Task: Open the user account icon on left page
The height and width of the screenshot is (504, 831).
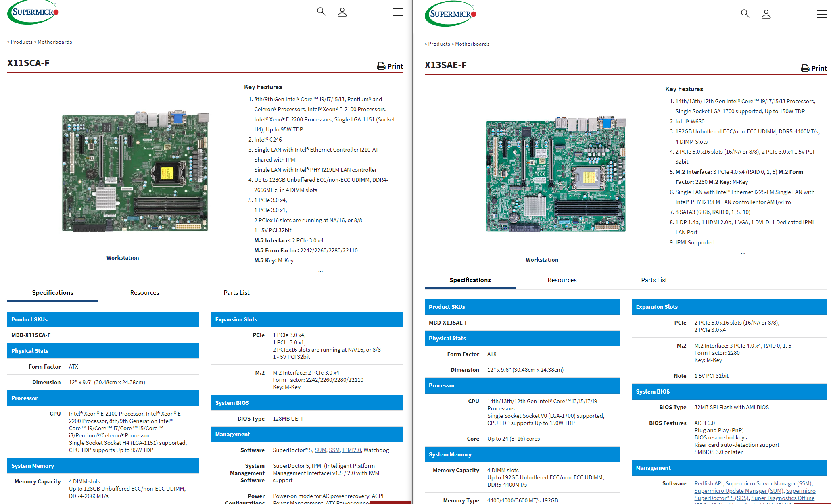Action: tap(342, 12)
